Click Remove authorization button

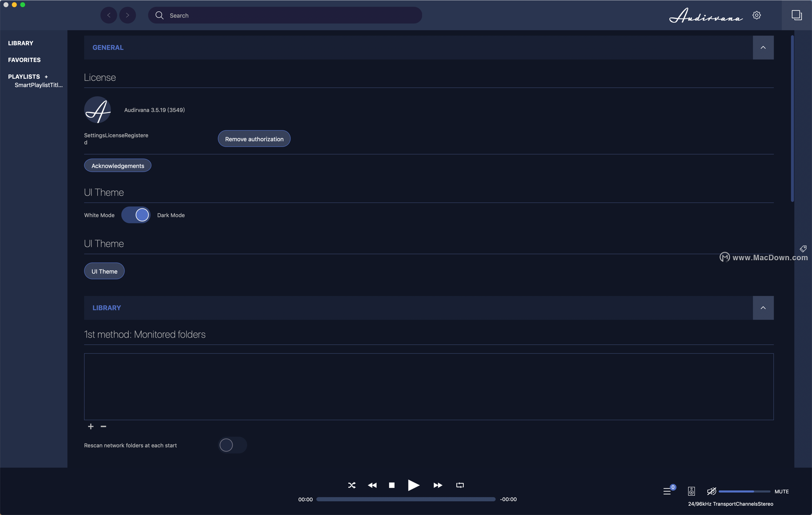coord(254,139)
